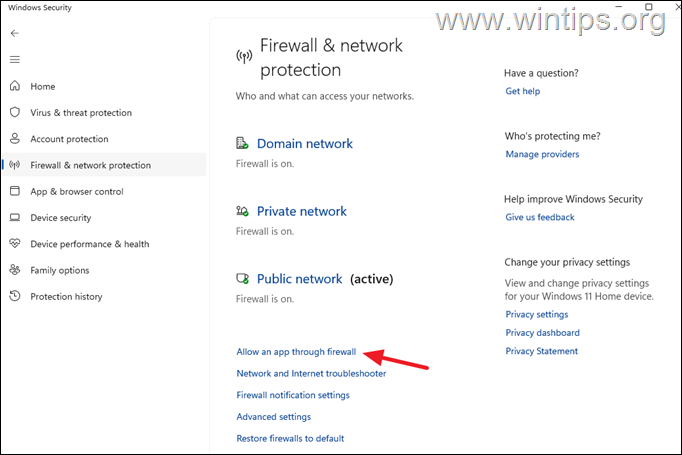The image size is (682, 455).
Task: Open the hamburger navigation menu
Action: tap(14, 59)
